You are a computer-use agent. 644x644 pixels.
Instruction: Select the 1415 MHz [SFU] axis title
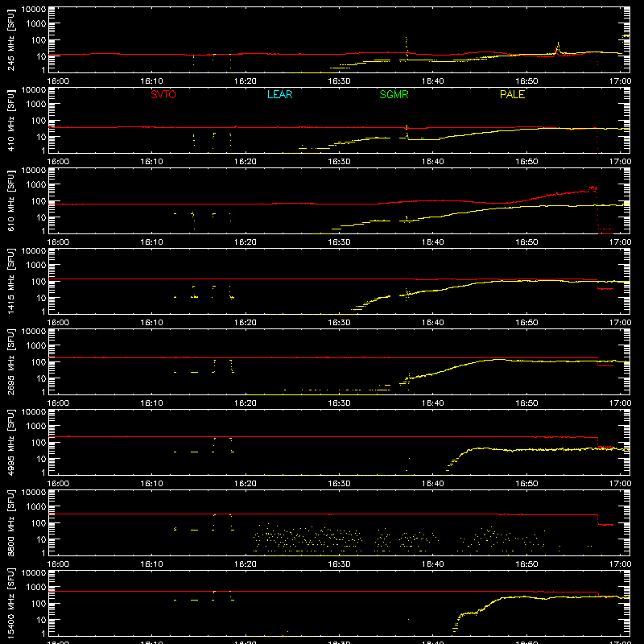(x=11, y=282)
